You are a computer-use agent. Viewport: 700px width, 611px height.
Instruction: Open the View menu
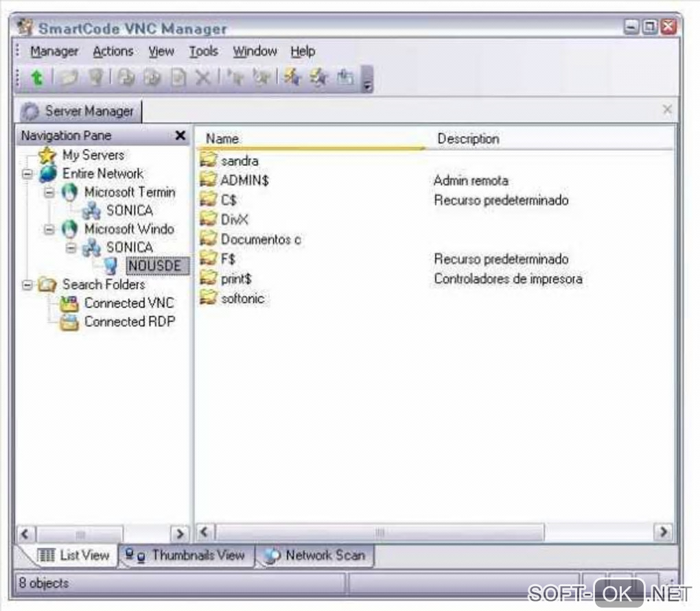click(161, 51)
